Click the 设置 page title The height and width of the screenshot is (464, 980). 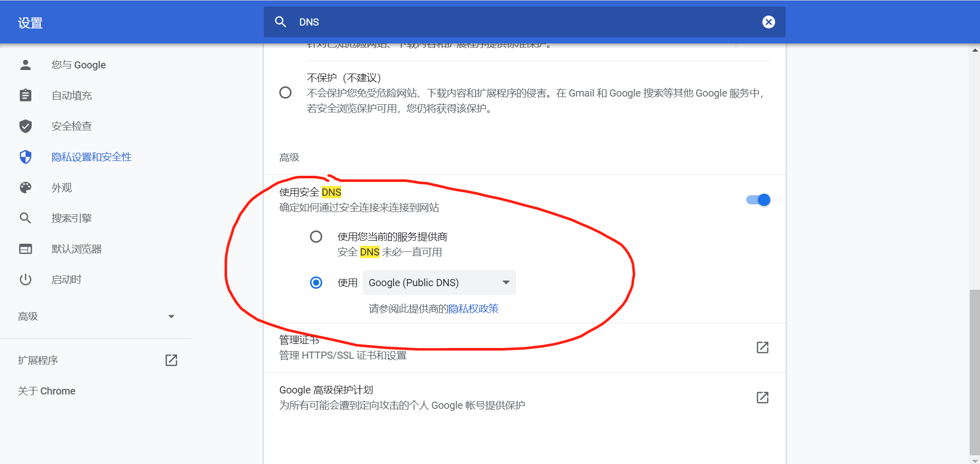[x=30, y=23]
